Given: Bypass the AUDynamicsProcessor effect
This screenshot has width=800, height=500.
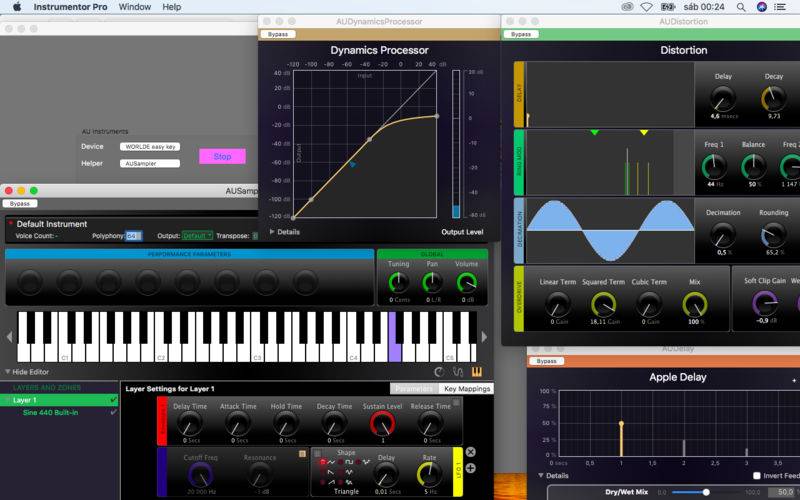Looking at the screenshot, I should pyautogui.click(x=278, y=34).
